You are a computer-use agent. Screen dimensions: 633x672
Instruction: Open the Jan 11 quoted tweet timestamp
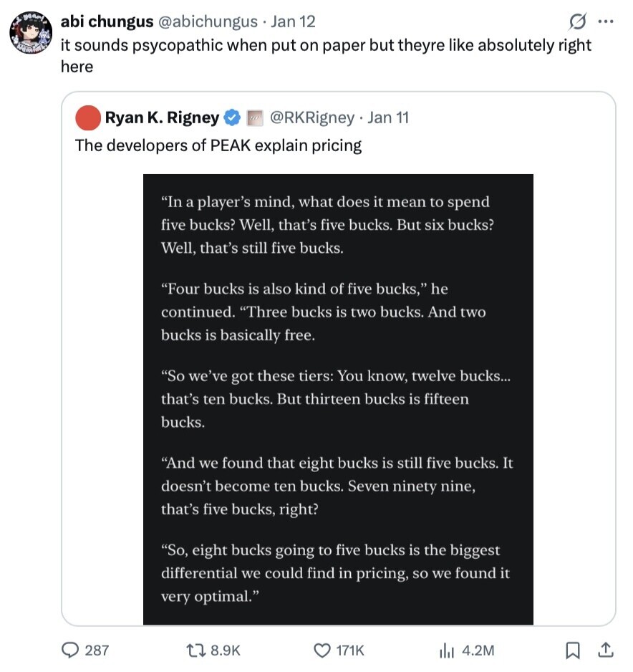click(x=388, y=117)
